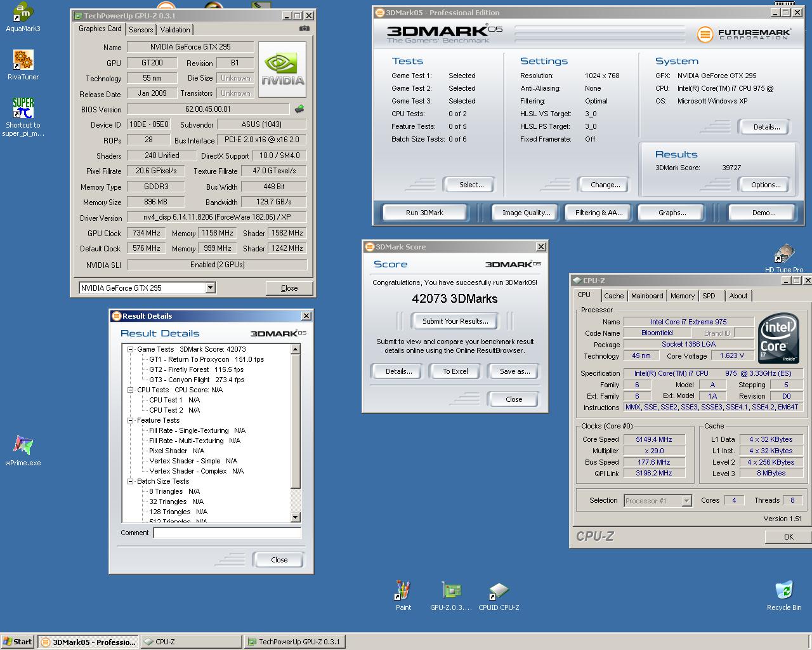This screenshot has height=650, width=812.
Task: Click scroll down arrow in Result Details list
Action: click(295, 517)
